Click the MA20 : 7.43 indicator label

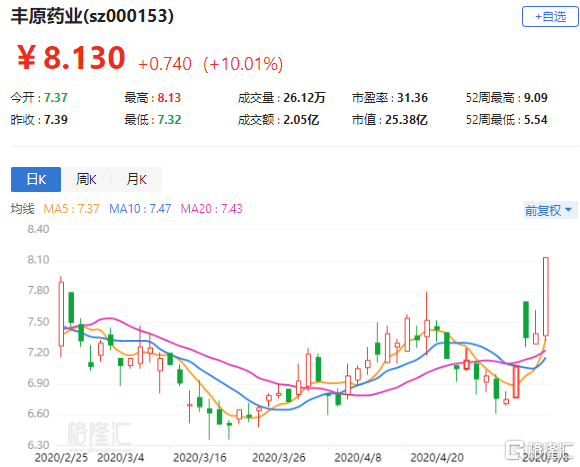pyautogui.click(x=211, y=209)
